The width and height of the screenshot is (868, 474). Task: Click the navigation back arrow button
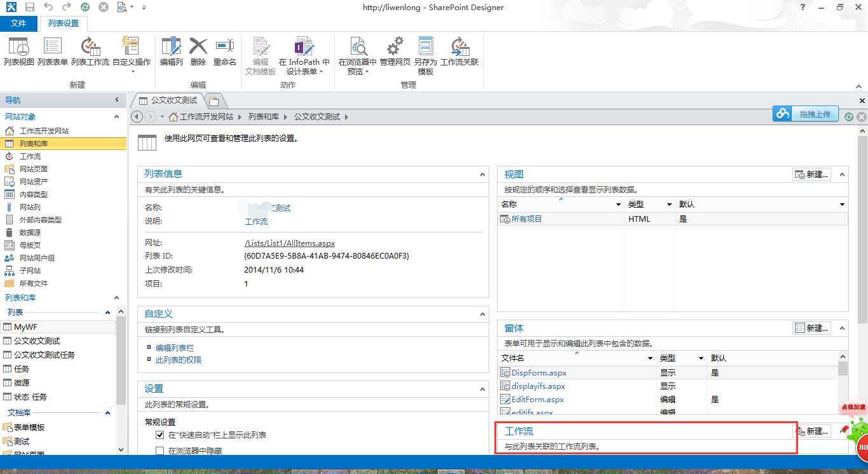137,117
